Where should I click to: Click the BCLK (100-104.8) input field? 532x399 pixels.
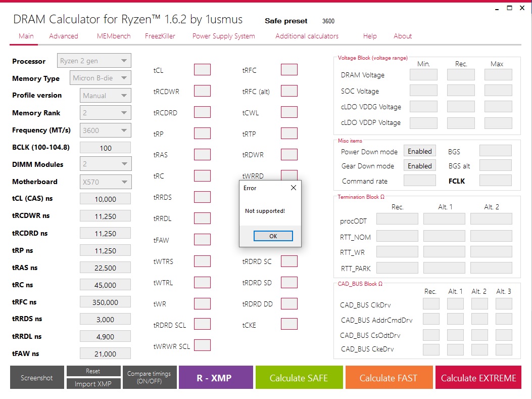(105, 148)
